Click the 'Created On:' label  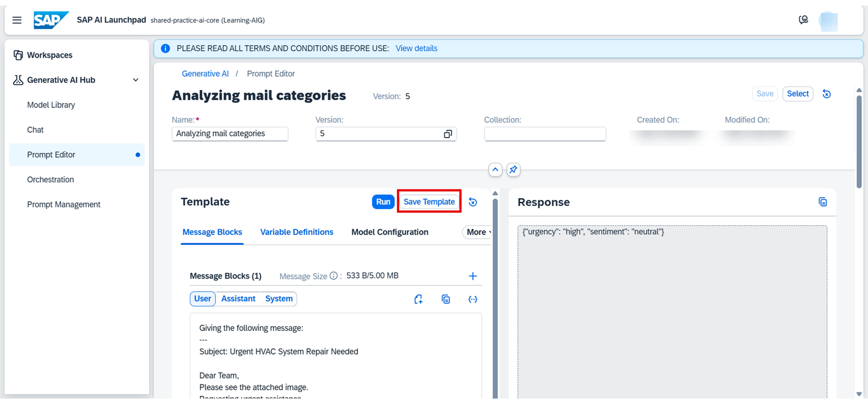[658, 120]
